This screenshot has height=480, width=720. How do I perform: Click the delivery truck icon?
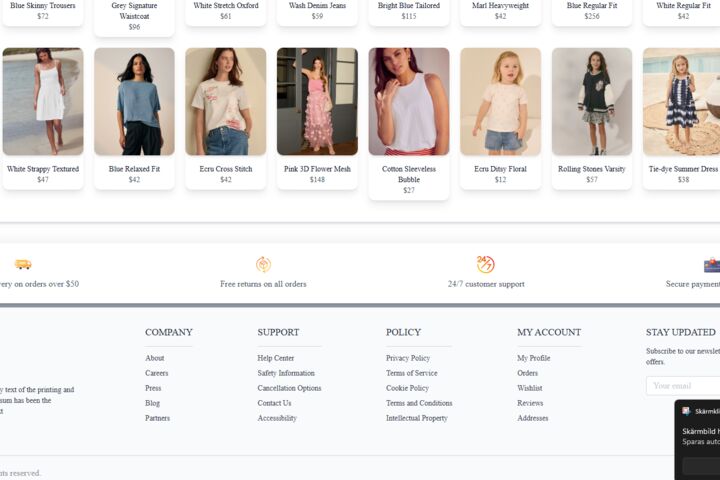coord(23,264)
